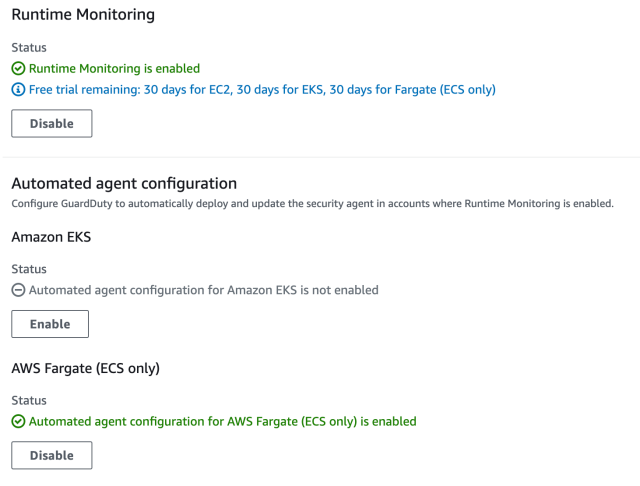This screenshot has width=640, height=486.
Task: Click the green check icon for AWS Fargate
Action: [18, 422]
